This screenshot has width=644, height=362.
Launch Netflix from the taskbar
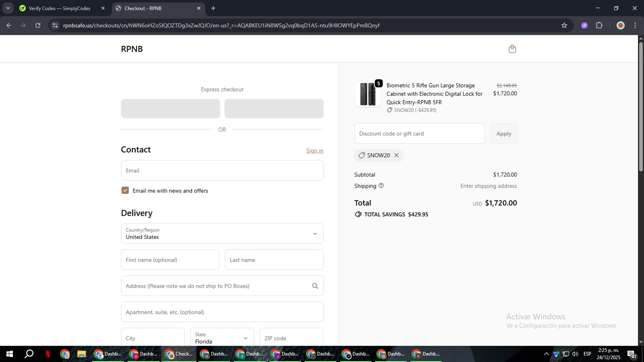point(48,354)
